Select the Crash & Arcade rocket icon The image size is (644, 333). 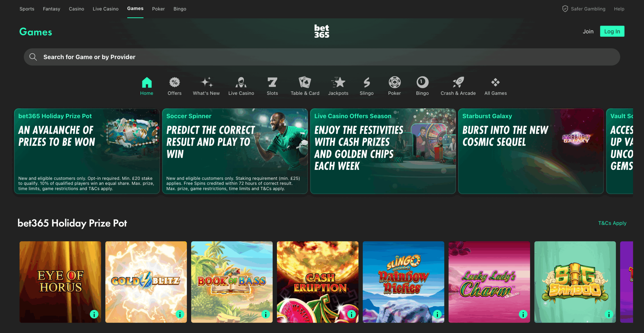[x=458, y=82]
